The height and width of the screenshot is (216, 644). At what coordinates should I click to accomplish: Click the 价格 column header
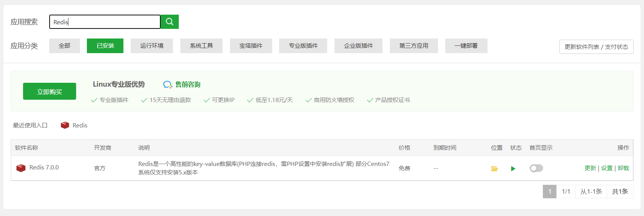(x=404, y=148)
